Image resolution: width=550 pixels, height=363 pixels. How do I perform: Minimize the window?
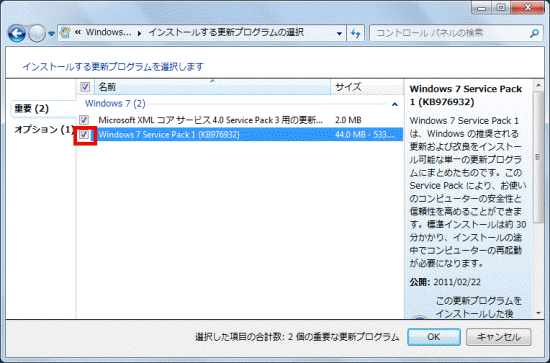[x=481, y=8]
